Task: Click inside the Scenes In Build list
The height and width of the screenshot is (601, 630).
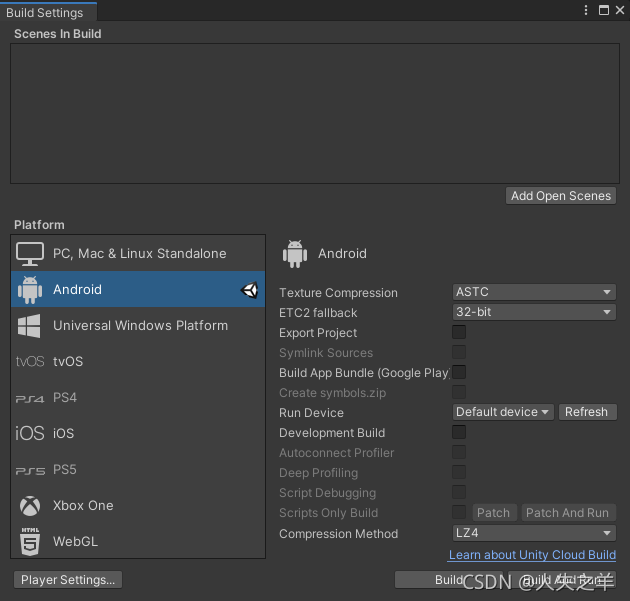Action: tap(315, 113)
